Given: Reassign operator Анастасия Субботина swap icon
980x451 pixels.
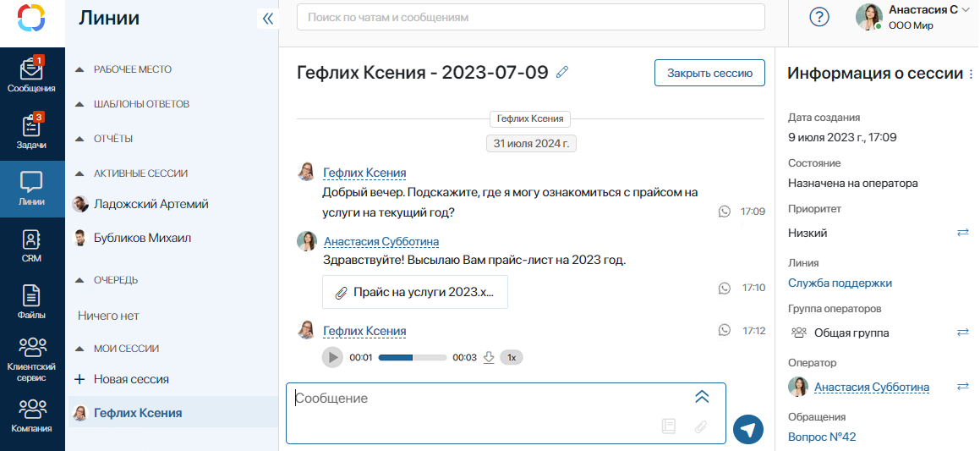Looking at the screenshot, I should (962, 388).
